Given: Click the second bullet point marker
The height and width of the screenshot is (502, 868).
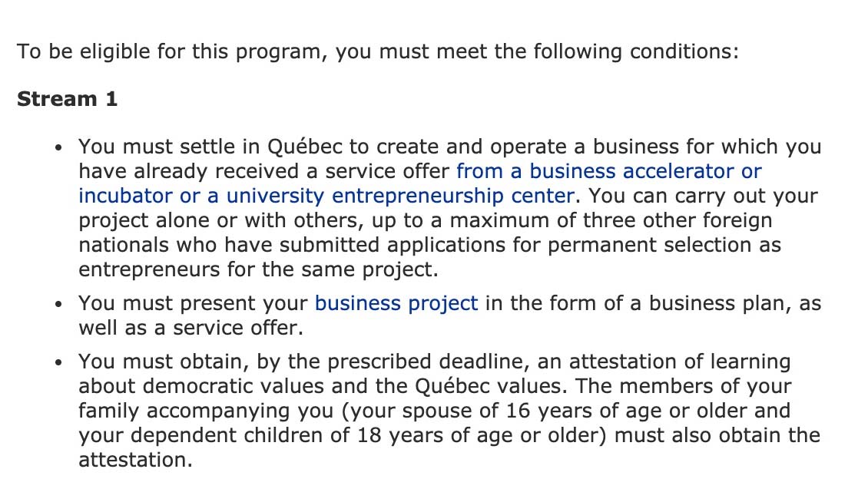Looking at the screenshot, I should coord(58,304).
